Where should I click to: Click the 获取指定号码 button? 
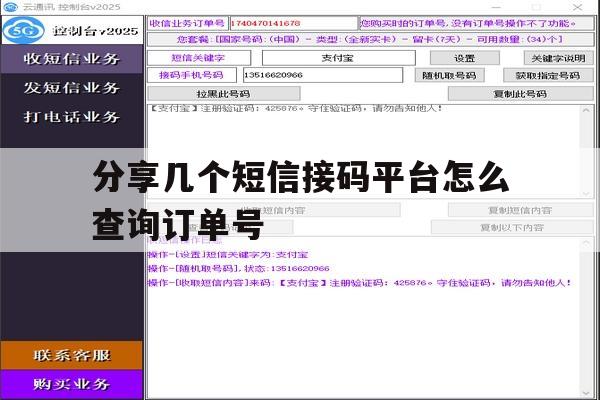(548, 75)
